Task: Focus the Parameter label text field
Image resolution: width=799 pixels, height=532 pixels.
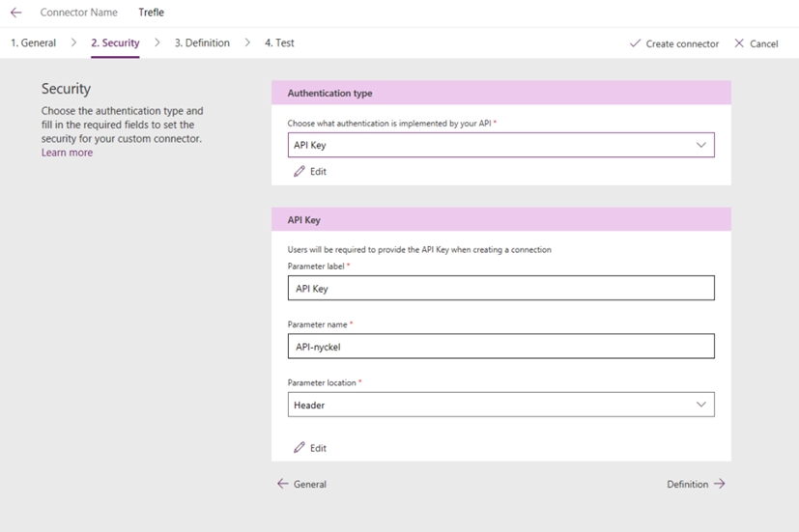Action: 500,288
